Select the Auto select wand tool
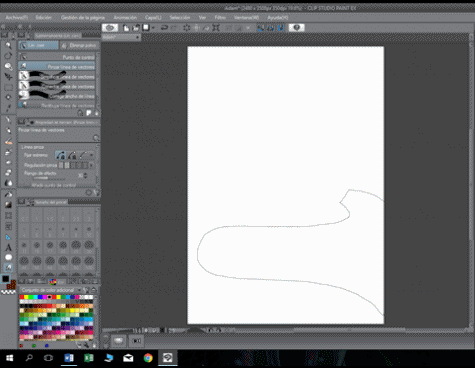The height and width of the screenshot is (368, 475). pyautogui.click(x=8, y=97)
